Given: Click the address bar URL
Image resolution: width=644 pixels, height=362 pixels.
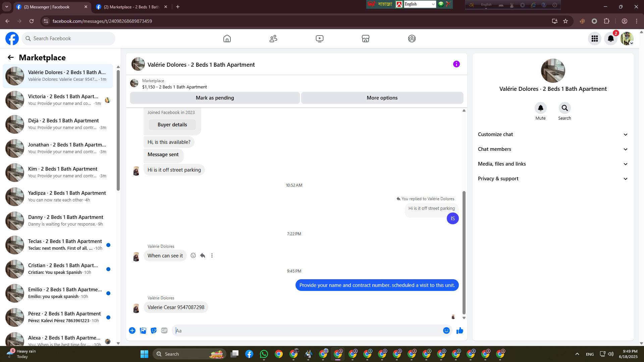Looking at the screenshot, I should tap(102, 21).
